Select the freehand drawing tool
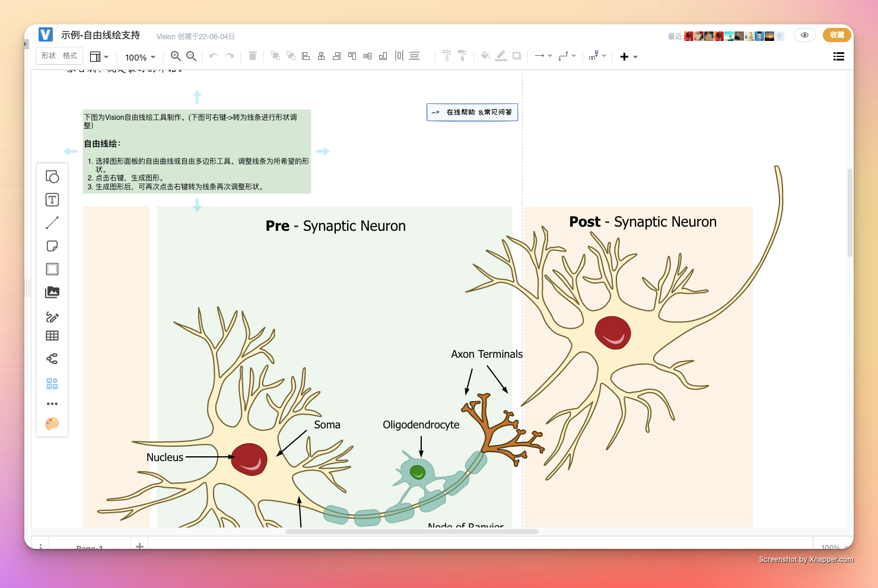 [x=52, y=317]
